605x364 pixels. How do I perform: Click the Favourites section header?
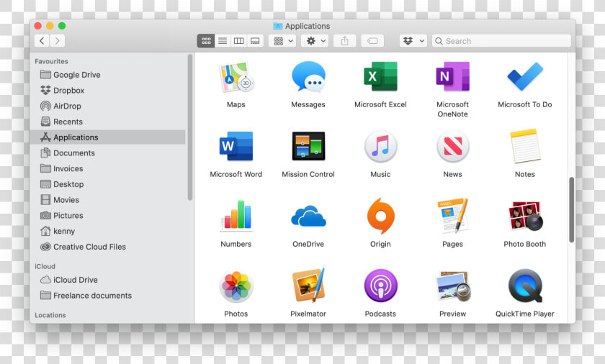point(51,61)
